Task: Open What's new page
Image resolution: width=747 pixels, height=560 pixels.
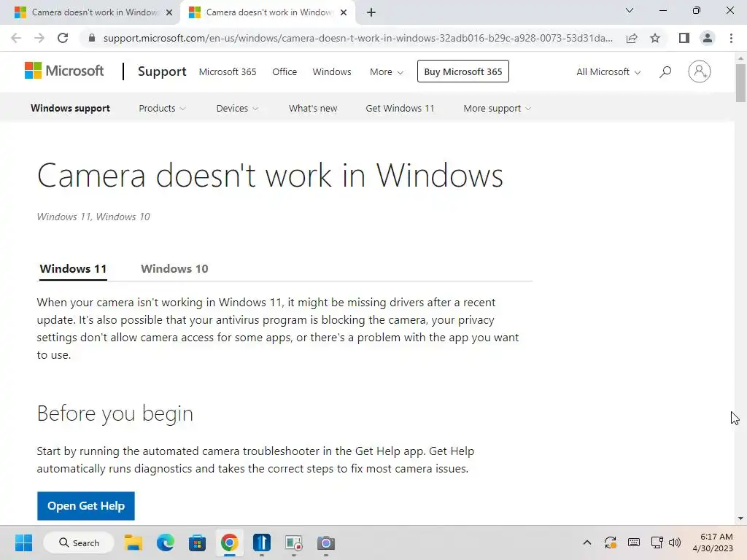Action: pyautogui.click(x=313, y=108)
